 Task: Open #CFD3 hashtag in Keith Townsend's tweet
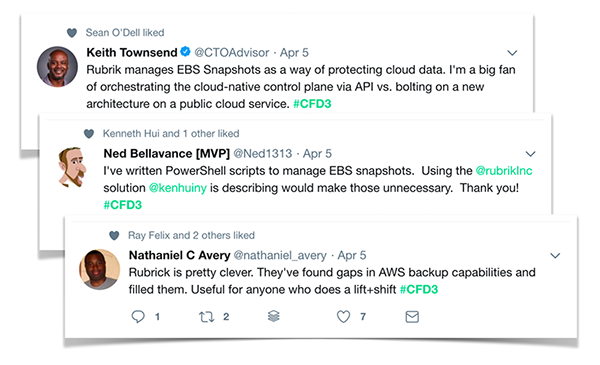point(312,104)
